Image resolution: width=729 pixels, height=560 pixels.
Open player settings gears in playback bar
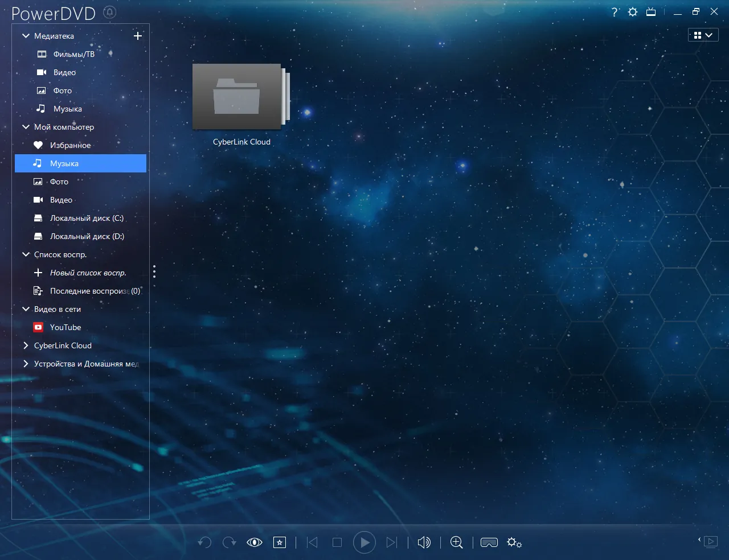tap(514, 542)
